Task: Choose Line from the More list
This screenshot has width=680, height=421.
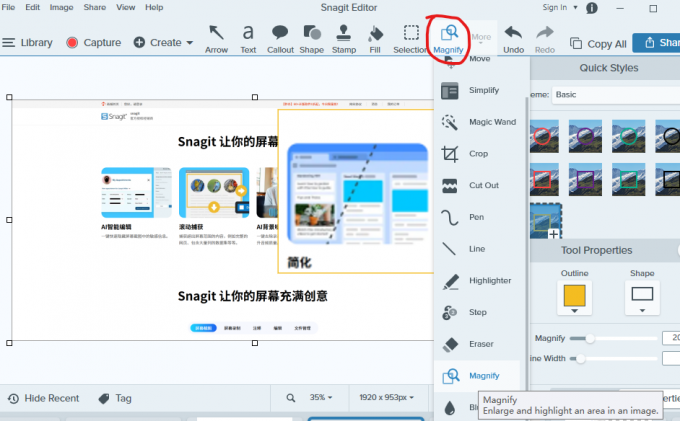Action: [x=477, y=249]
